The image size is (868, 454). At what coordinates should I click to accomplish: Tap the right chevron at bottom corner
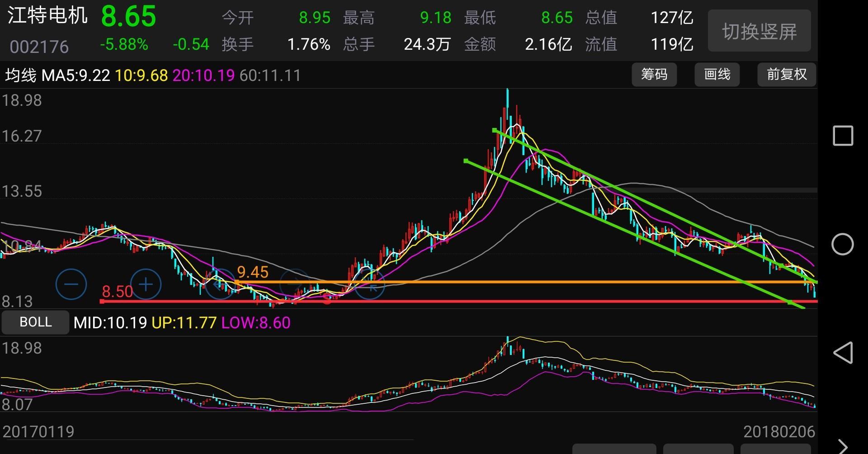coord(843,447)
